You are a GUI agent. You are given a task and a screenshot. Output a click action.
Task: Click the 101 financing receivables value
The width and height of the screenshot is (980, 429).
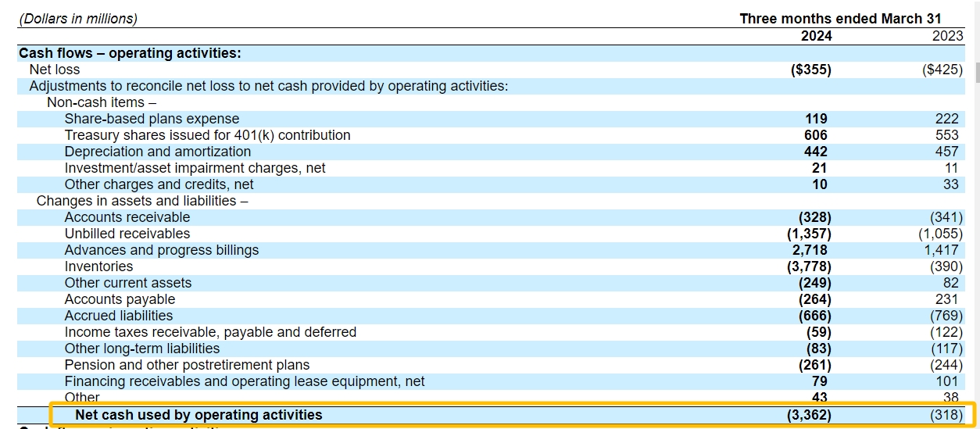[946, 381]
